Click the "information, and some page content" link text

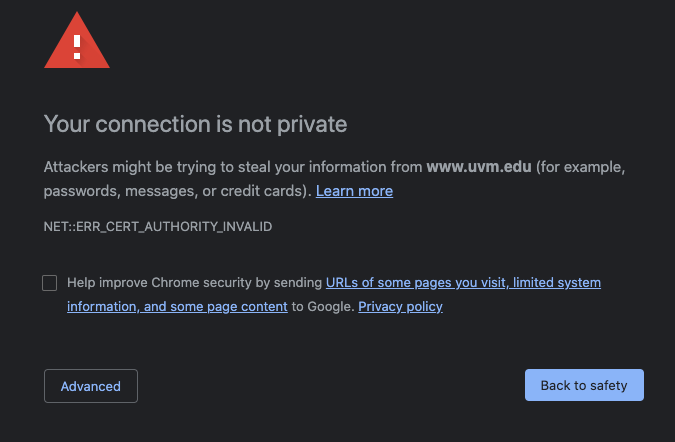pyautogui.click(x=177, y=307)
